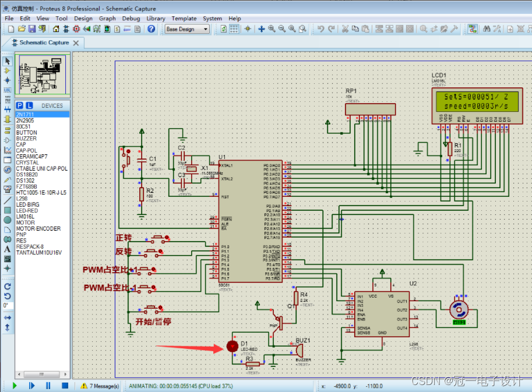Open the Help question mark icon

tap(152, 29)
